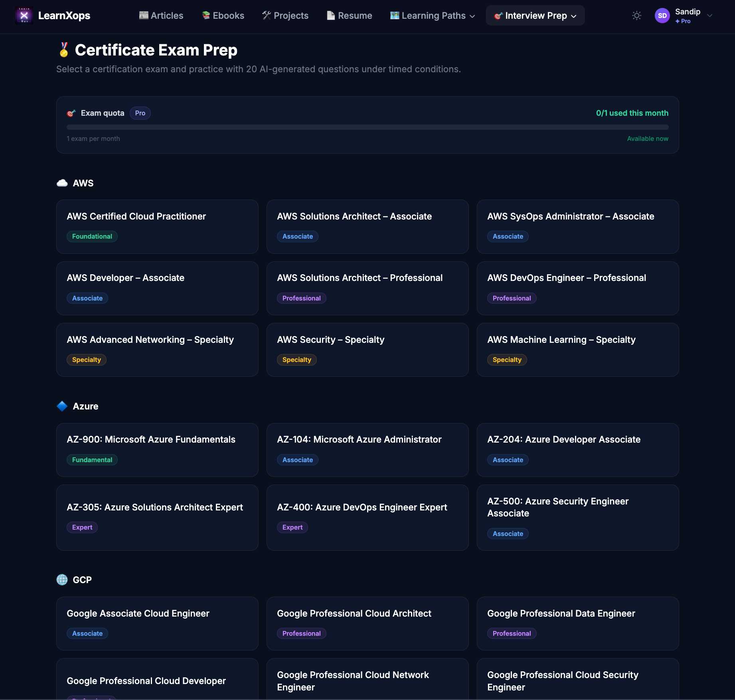735x700 pixels.
Task: Click the Foundational badge on Cloud Practitioner
Action: coord(92,237)
